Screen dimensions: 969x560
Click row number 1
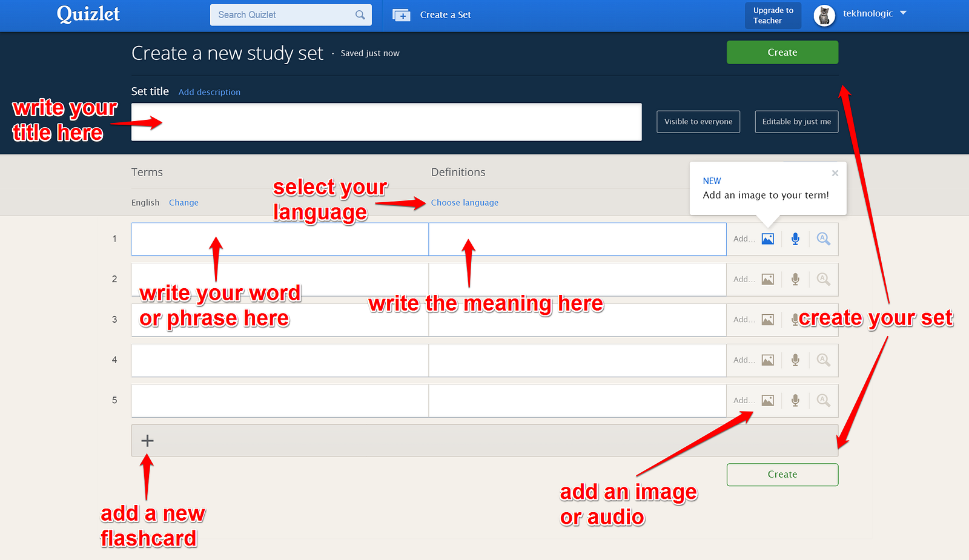(114, 239)
